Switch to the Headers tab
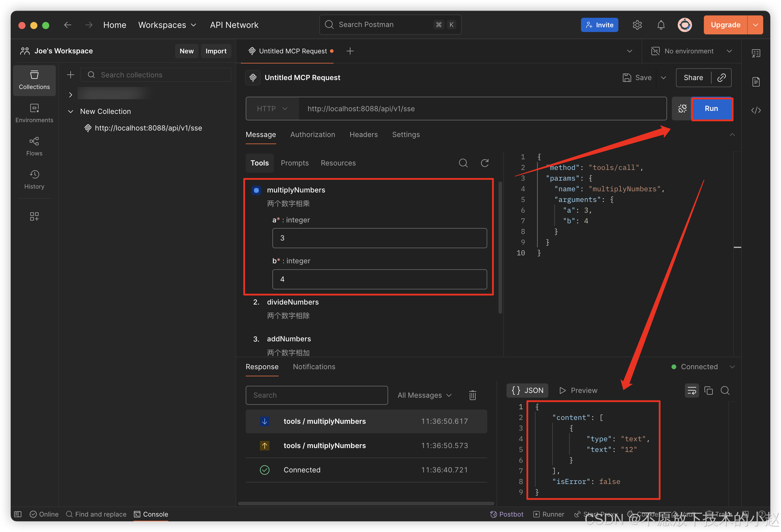 pos(363,134)
